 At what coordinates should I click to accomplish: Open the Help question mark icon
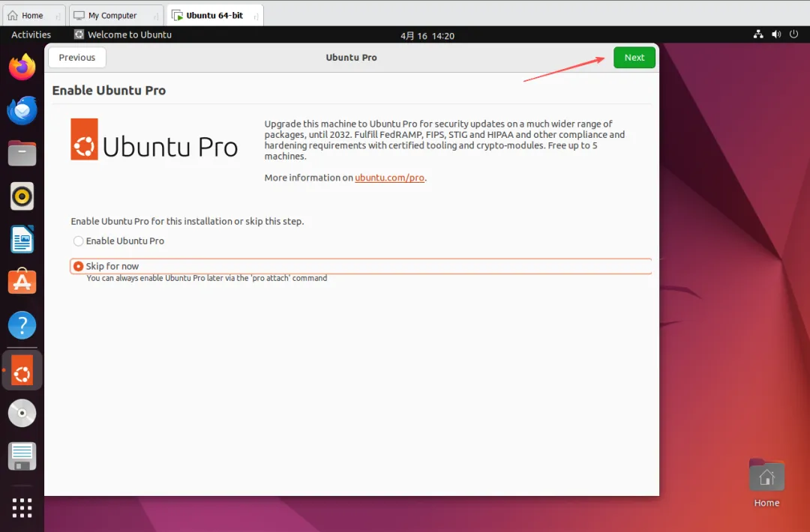click(22, 325)
